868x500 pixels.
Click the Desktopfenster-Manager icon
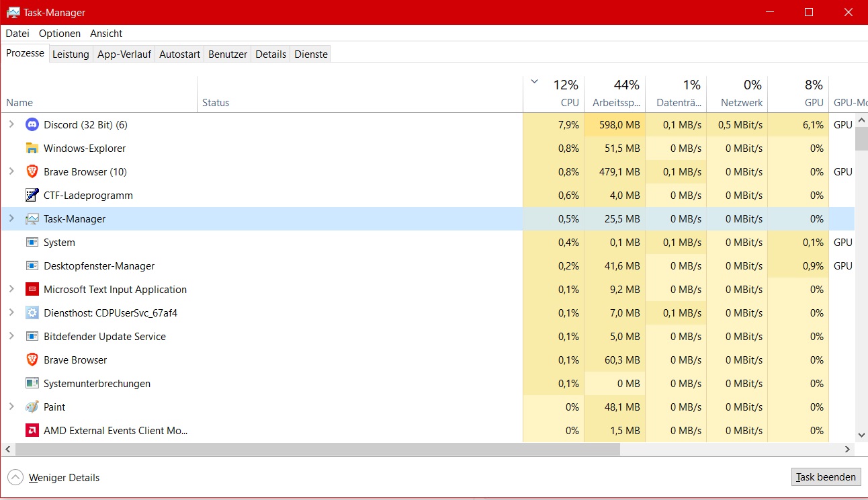32,265
